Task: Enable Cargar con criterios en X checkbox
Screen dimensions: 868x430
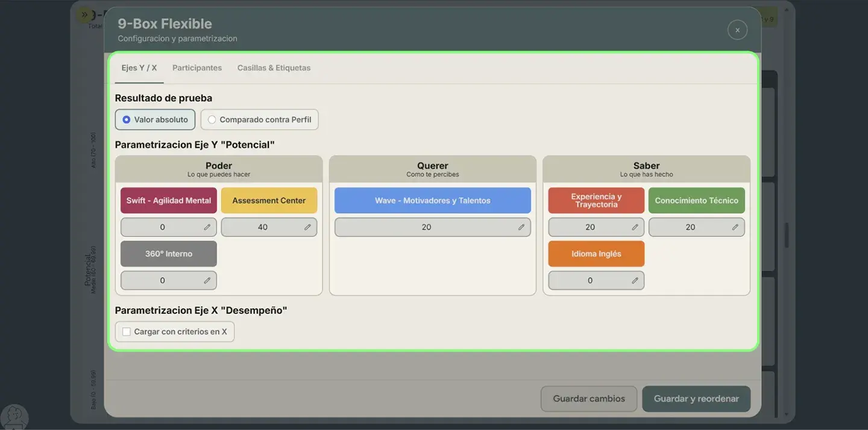Action: tap(127, 332)
